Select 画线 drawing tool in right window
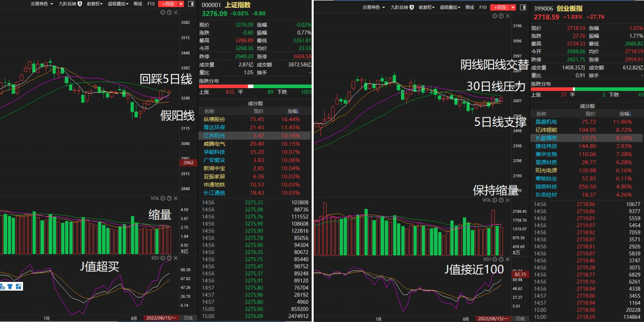Image resolution: width=644 pixels, height=322 pixels. [470, 7]
